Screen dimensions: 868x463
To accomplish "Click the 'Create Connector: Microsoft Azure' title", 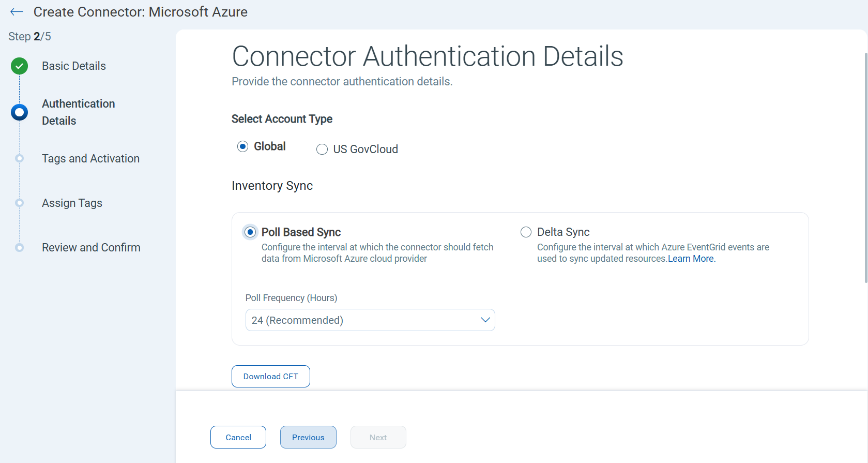I will (141, 12).
